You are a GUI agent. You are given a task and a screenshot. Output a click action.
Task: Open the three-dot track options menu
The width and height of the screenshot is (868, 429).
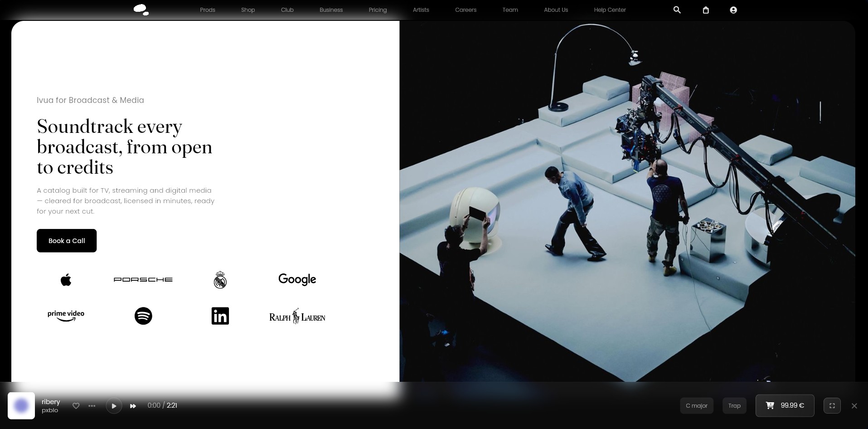point(92,406)
